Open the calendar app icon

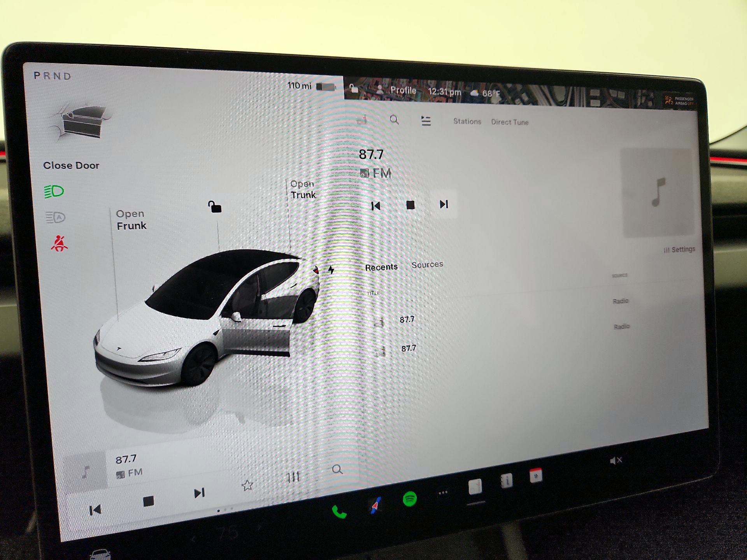click(x=536, y=476)
